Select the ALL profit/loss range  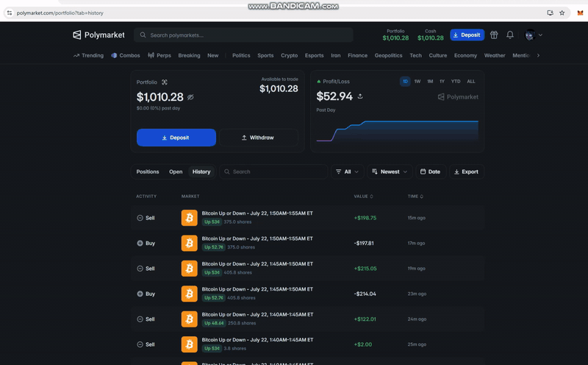[471, 82]
